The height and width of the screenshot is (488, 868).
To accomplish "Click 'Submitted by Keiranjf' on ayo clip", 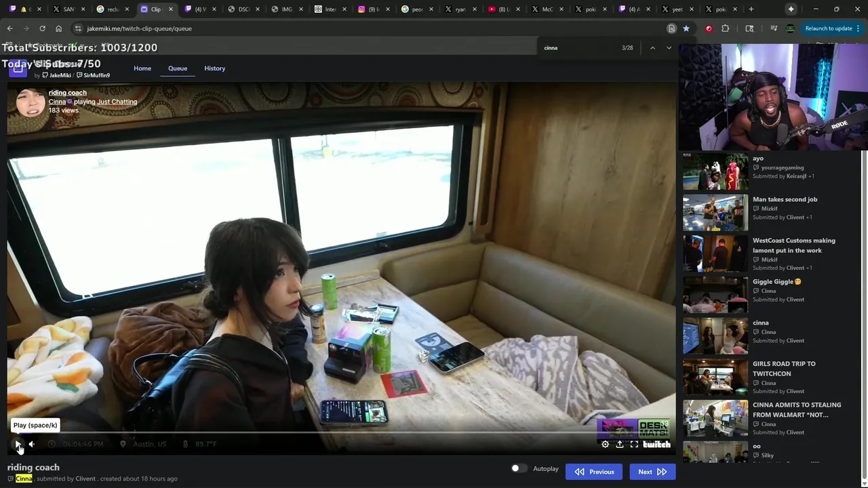I will point(783,176).
